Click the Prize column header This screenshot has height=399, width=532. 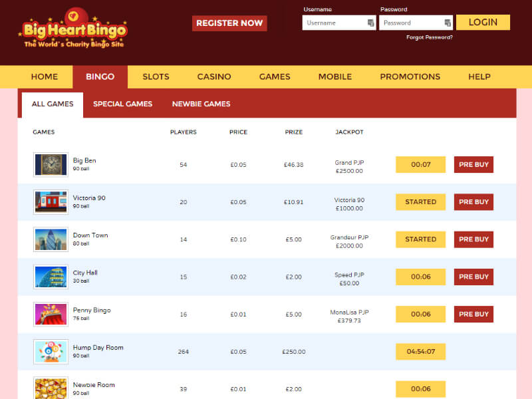pos(294,132)
